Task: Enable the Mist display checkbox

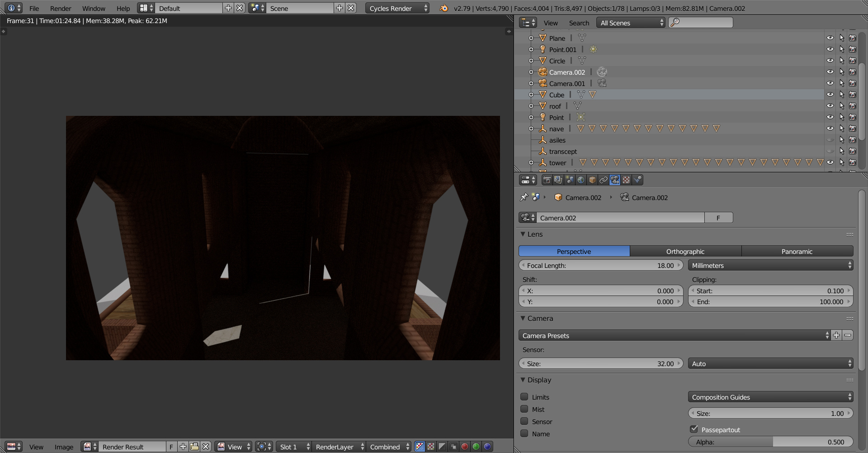Action: (524, 409)
